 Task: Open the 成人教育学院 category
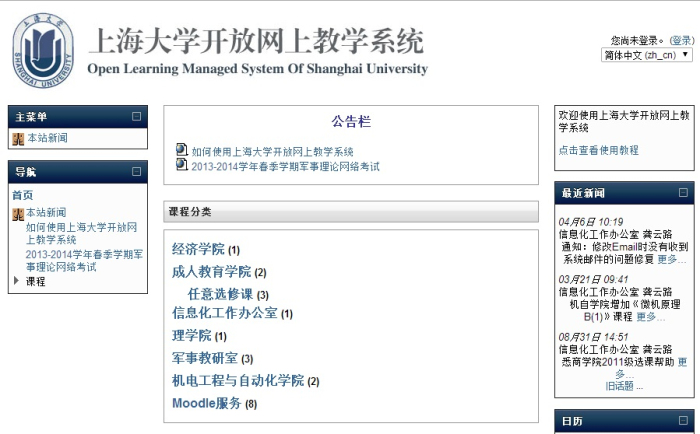click(212, 271)
